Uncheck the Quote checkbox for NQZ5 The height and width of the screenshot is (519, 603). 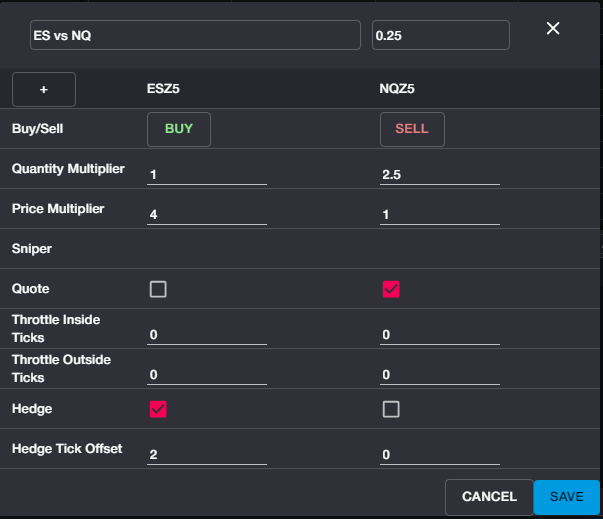tap(391, 289)
